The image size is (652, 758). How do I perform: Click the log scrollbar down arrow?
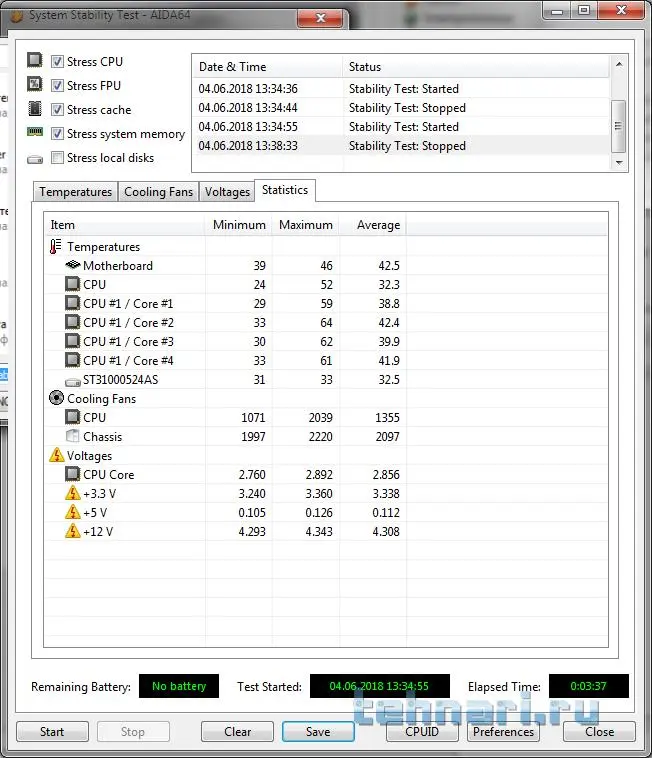point(619,163)
